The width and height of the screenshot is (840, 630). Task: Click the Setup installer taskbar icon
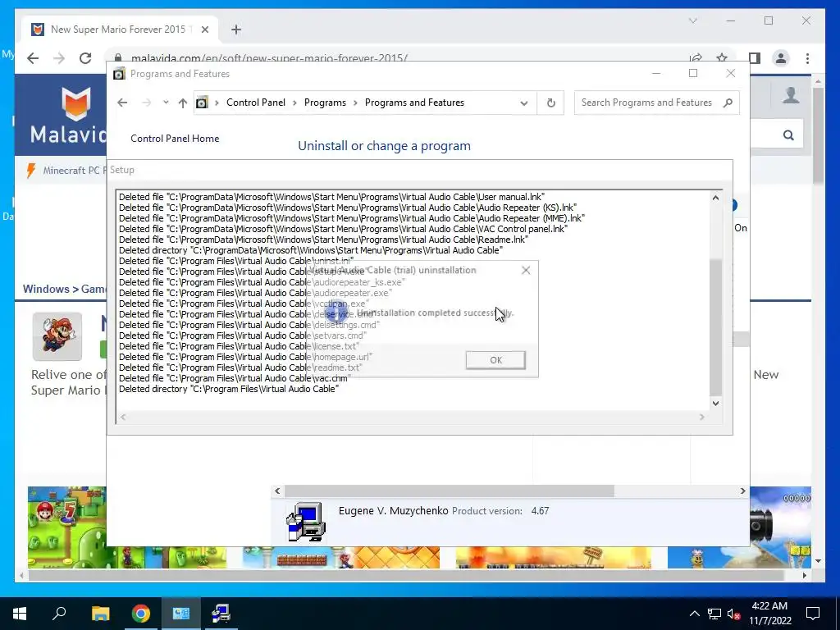pyautogui.click(x=221, y=614)
